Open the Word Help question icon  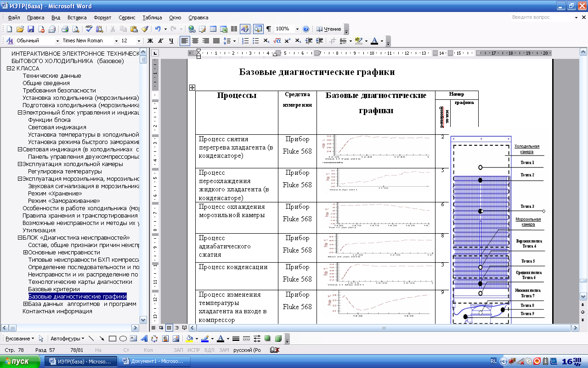(306, 29)
